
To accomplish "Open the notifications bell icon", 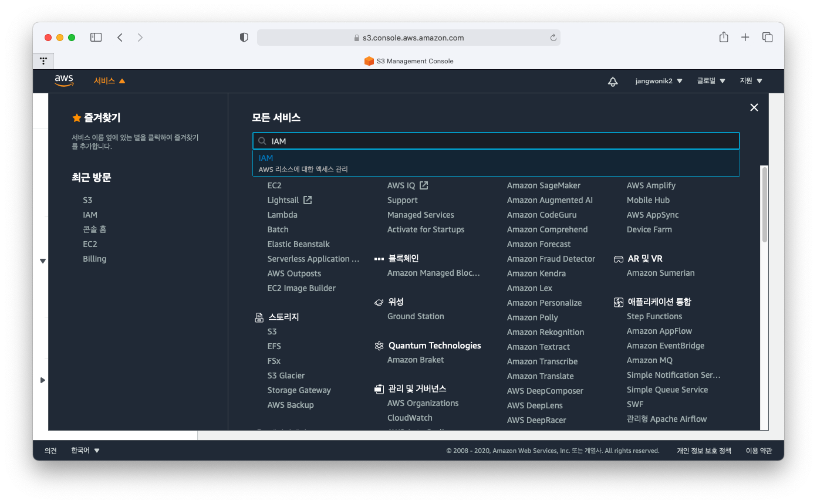I will [613, 81].
